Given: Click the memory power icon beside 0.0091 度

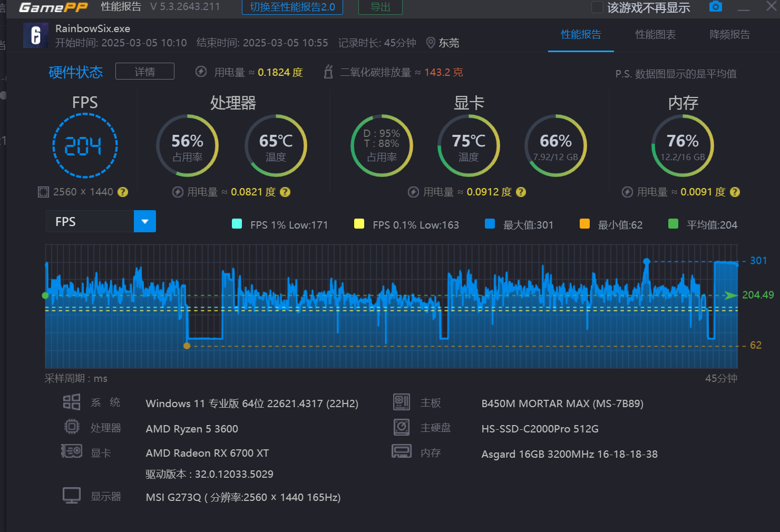Looking at the screenshot, I should pos(627,192).
